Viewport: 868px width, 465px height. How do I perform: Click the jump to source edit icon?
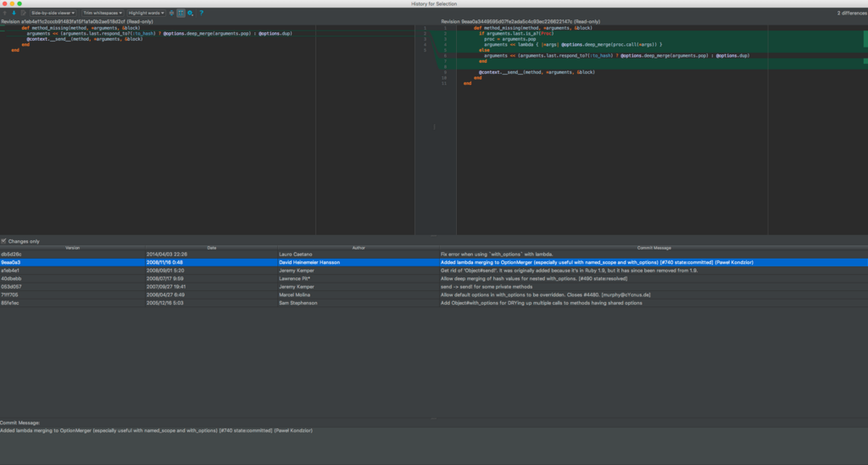23,13
